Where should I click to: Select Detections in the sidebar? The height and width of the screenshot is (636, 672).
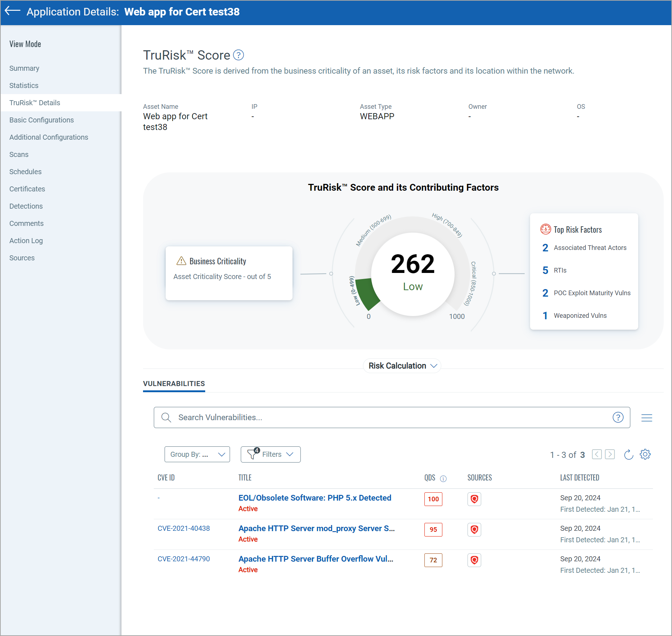click(x=26, y=206)
